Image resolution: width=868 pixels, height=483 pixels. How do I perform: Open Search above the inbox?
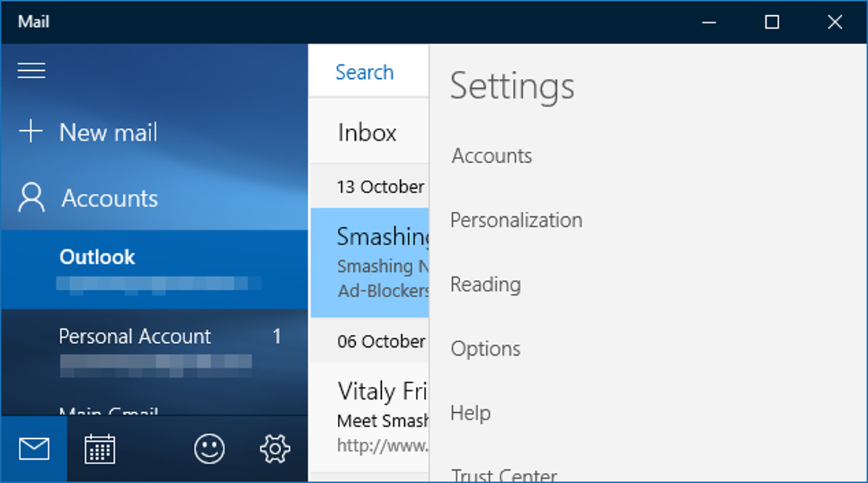365,72
